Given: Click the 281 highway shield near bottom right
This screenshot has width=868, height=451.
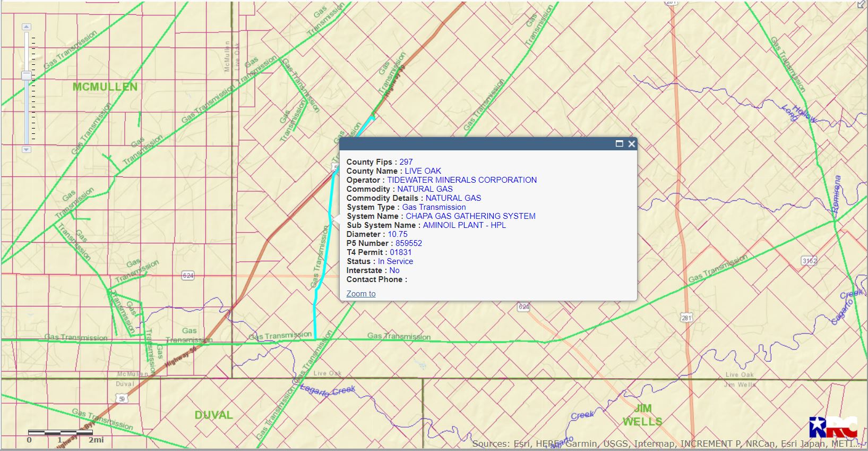Looking at the screenshot, I should 686,318.
